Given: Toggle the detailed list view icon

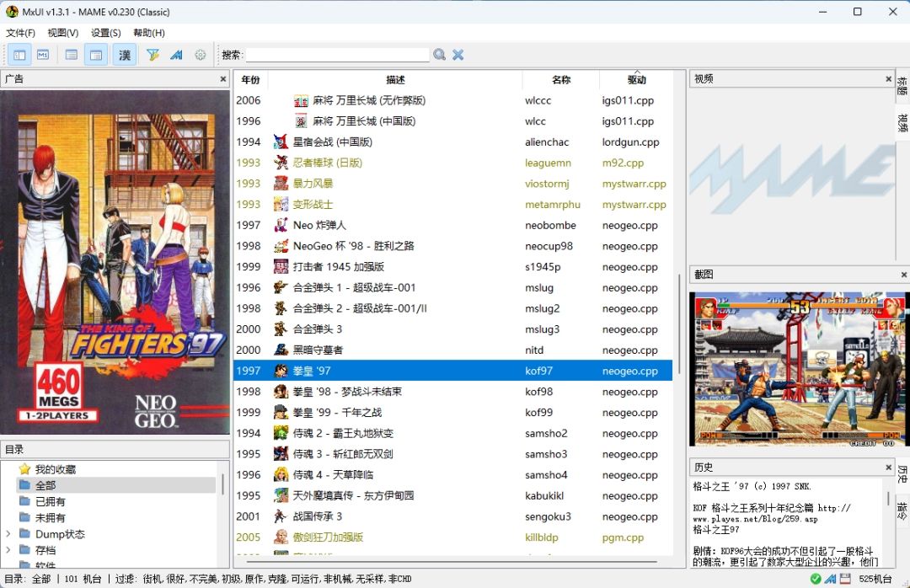Looking at the screenshot, I should tap(95, 54).
